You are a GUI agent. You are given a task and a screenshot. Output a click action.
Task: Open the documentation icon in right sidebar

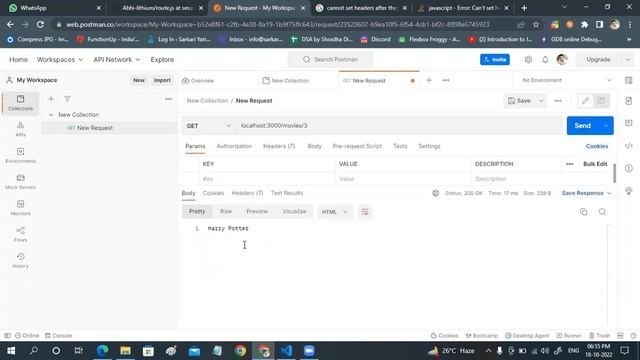coord(629,101)
